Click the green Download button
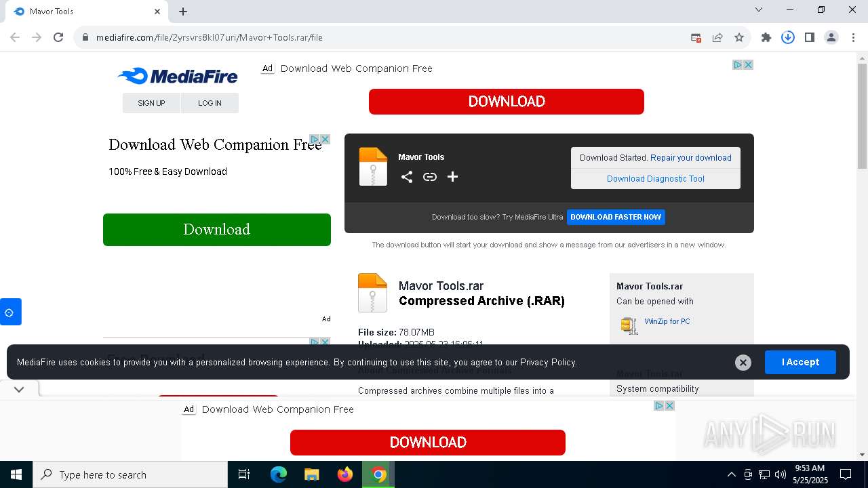The height and width of the screenshot is (488, 868). point(217,230)
